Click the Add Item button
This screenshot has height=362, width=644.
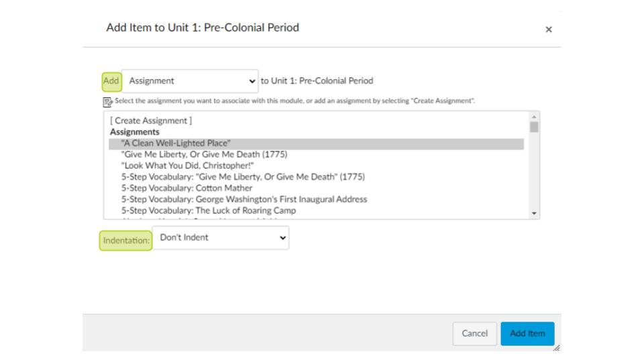click(x=527, y=333)
